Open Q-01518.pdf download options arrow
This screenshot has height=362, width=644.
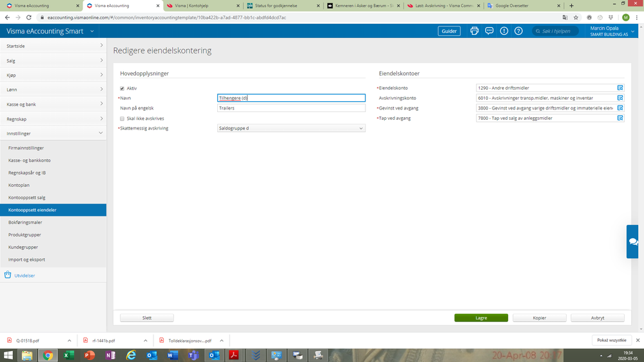[x=70, y=341]
